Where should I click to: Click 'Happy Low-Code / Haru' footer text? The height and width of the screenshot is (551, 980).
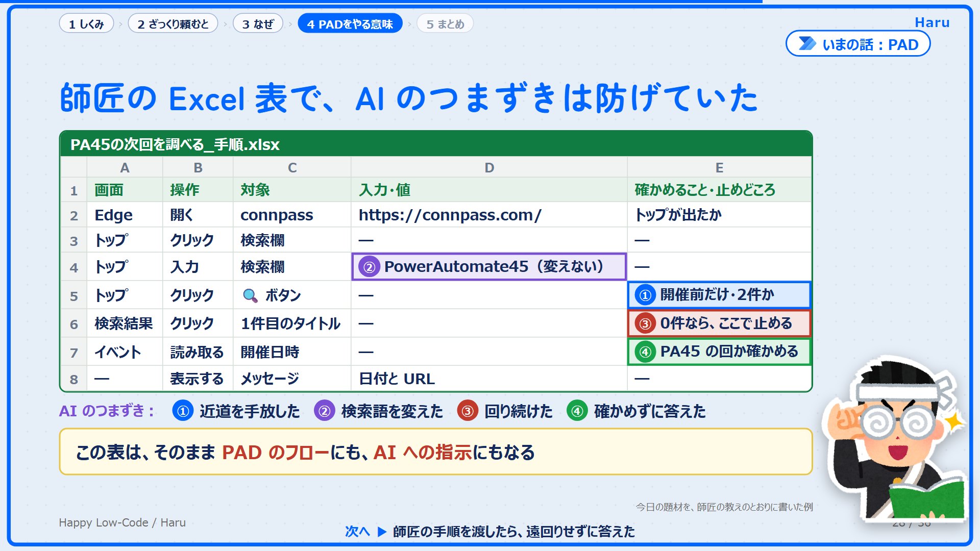pyautogui.click(x=122, y=522)
